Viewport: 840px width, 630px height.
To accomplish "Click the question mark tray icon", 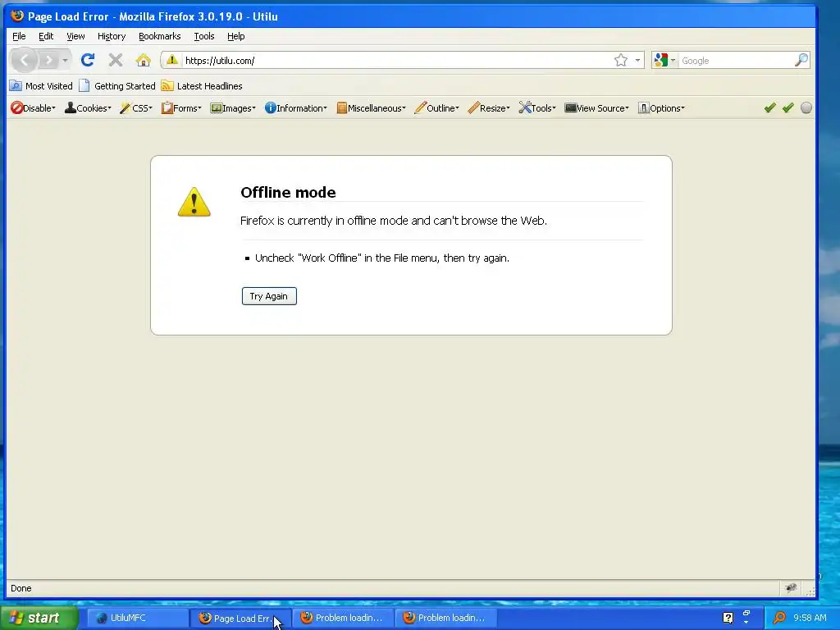I will click(728, 618).
